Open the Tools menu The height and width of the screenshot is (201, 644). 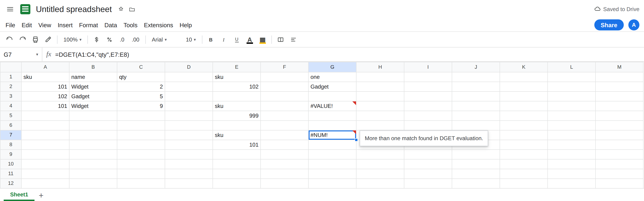[130, 25]
